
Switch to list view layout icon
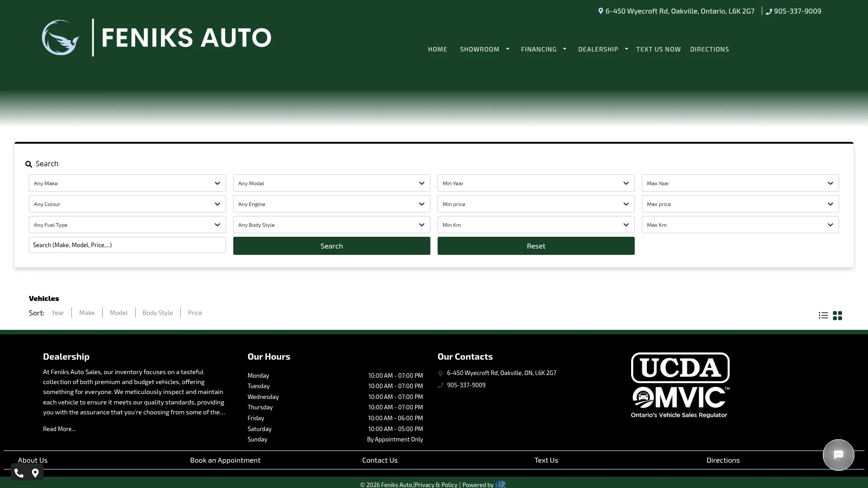[x=823, y=315]
